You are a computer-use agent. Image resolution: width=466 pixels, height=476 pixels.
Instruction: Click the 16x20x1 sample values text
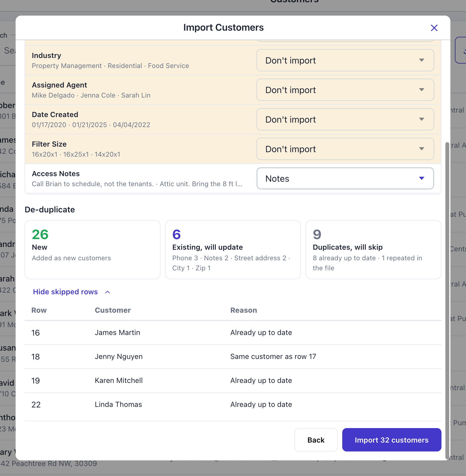(76, 154)
